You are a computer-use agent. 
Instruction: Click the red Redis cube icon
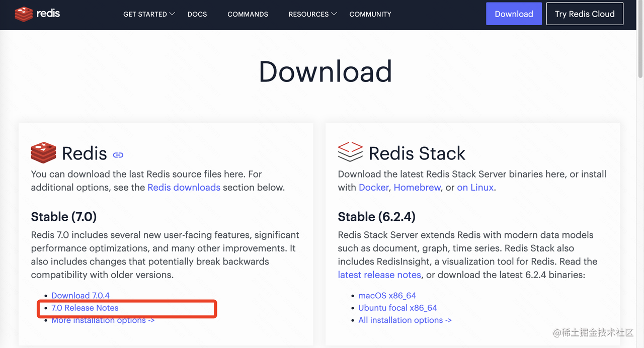pyautogui.click(x=43, y=152)
